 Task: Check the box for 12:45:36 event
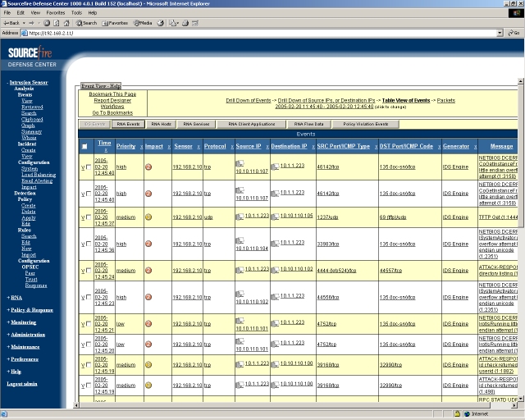click(x=89, y=244)
